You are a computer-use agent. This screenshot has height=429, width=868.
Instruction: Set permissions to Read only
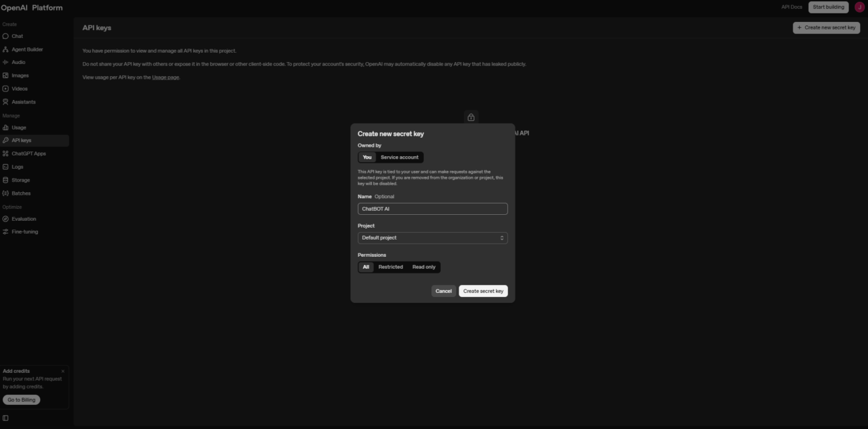point(424,267)
